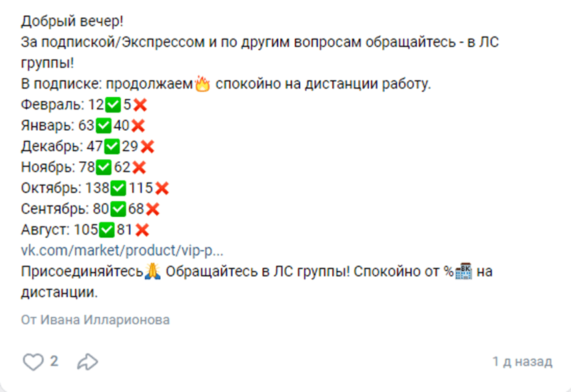Click the Октябрь: 138 statistics text
571x392 pixels.
65,188
